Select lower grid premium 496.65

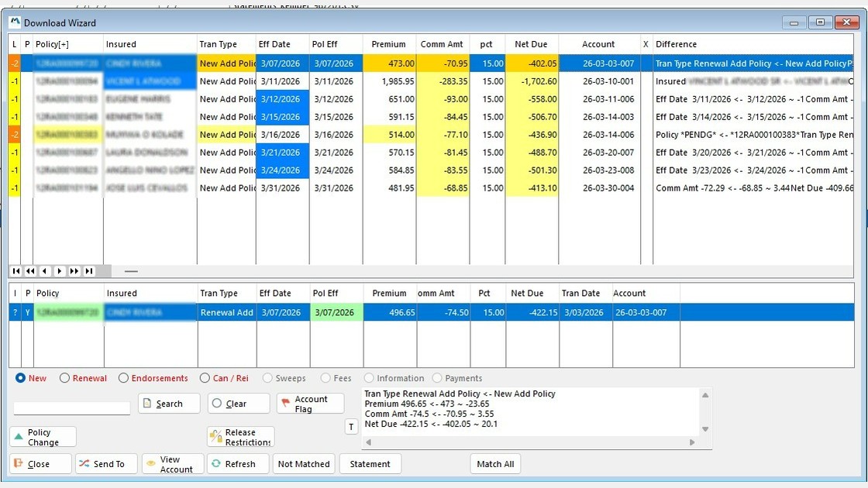390,313
